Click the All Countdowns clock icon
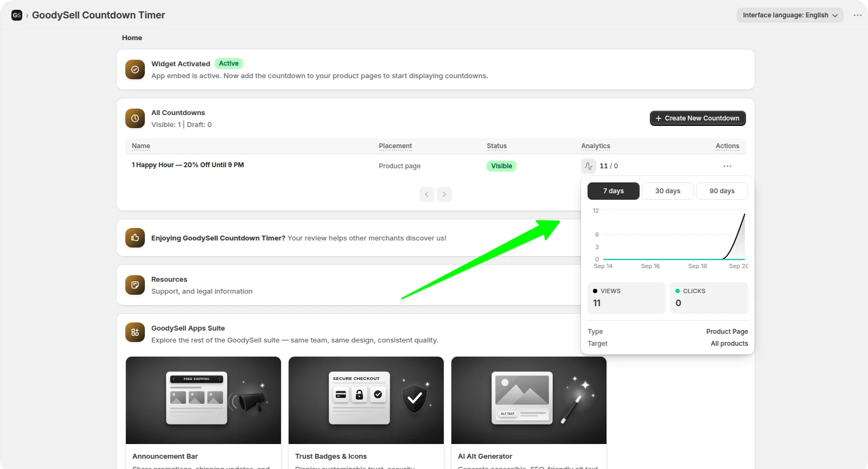This screenshot has height=469, width=868. click(x=135, y=118)
